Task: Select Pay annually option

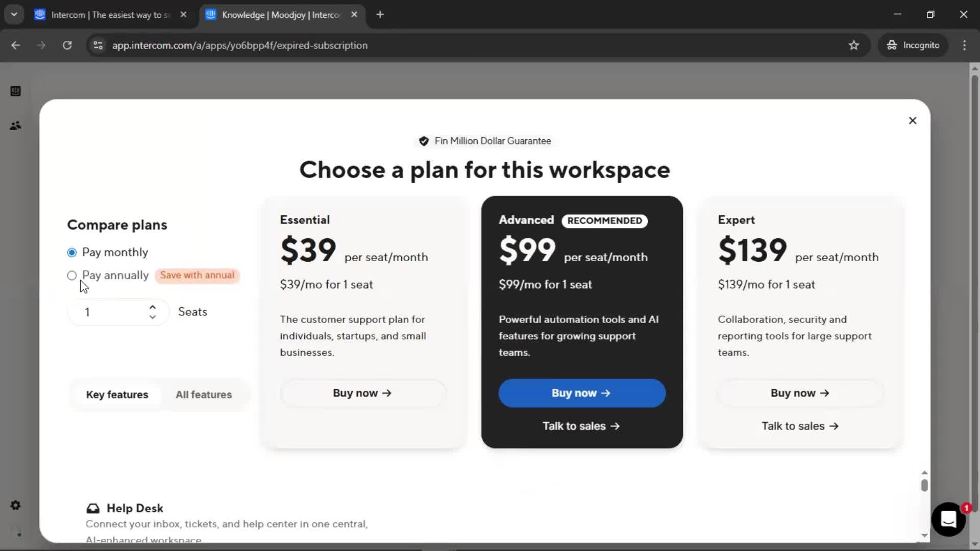Action: click(72, 275)
